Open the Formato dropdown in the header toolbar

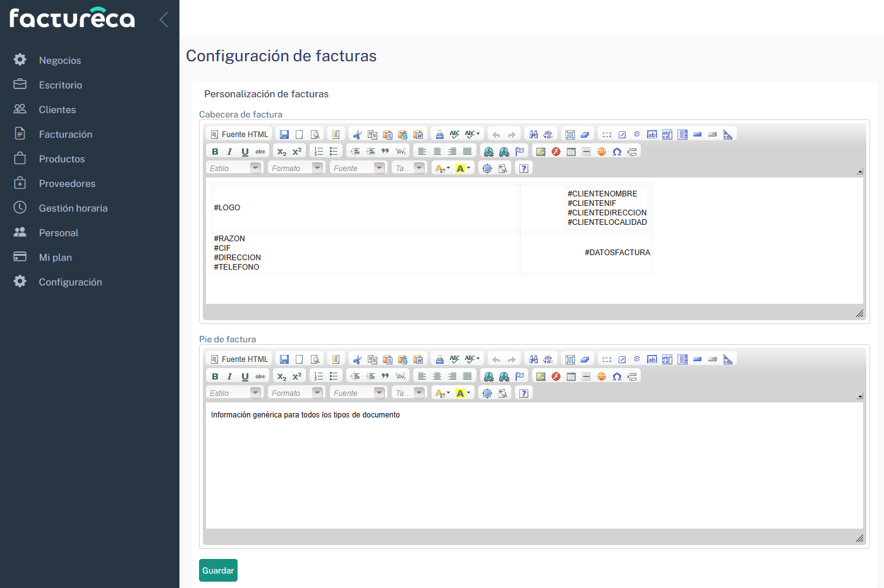[x=294, y=167]
